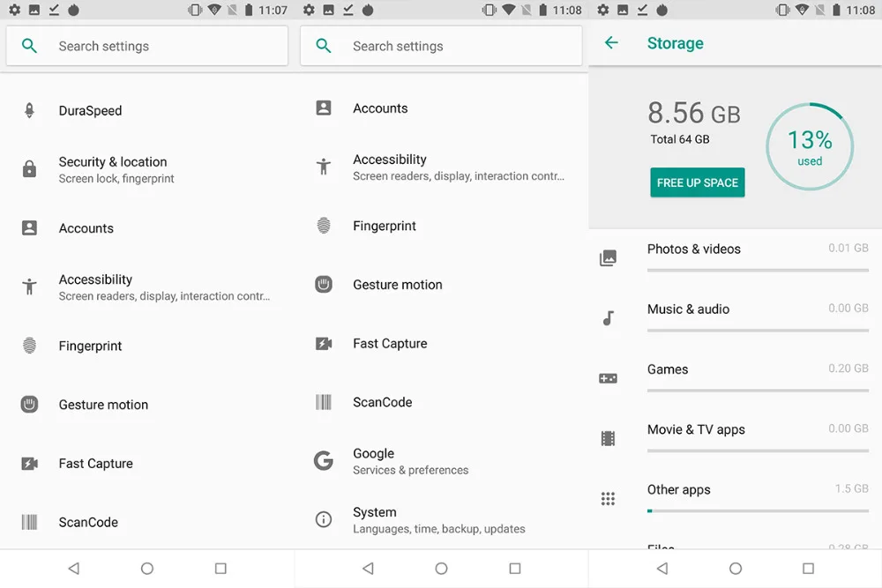Open Security & location settings entry
Image resolution: width=882 pixels, height=588 pixels.
tap(146, 169)
